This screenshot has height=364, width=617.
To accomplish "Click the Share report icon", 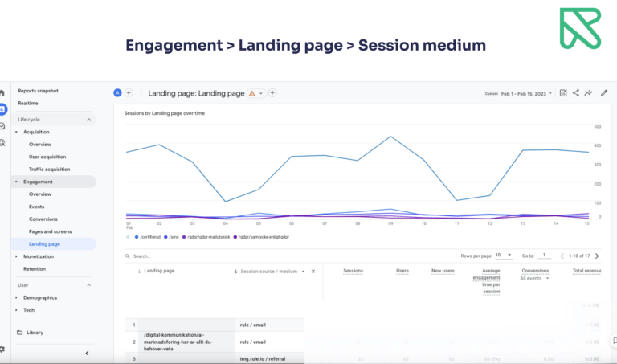I will tap(576, 93).
